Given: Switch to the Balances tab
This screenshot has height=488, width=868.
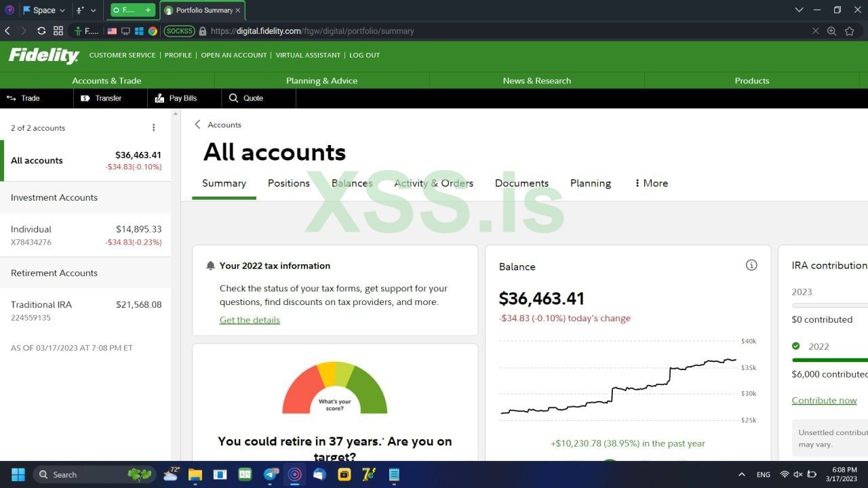Looking at the screenshot, I should (352, 183).
